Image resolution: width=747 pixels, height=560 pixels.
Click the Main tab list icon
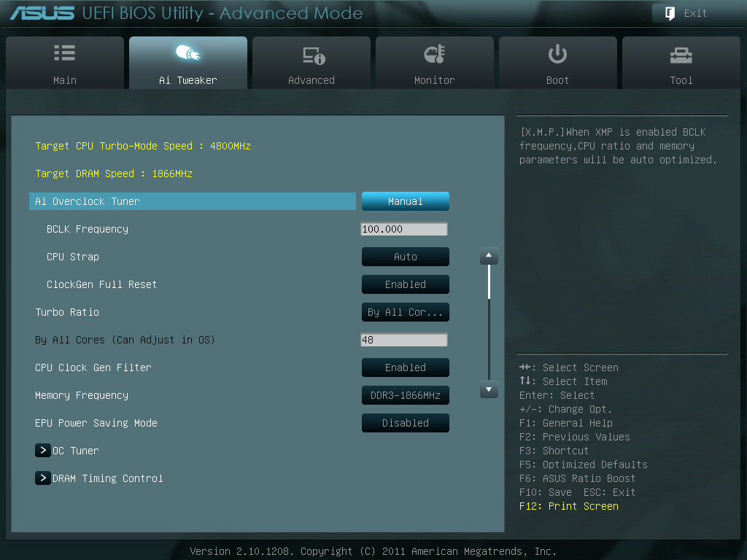pyautogui.click(x=65, y=52)
